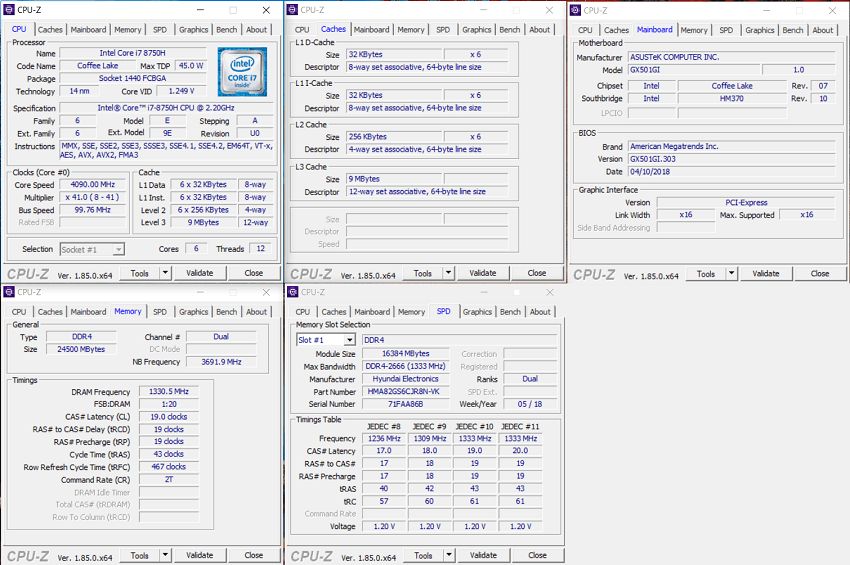Viewport: 850px width, 565px height.
Task: Click Validate in the Memory window
Action: (x=199, y=555)
